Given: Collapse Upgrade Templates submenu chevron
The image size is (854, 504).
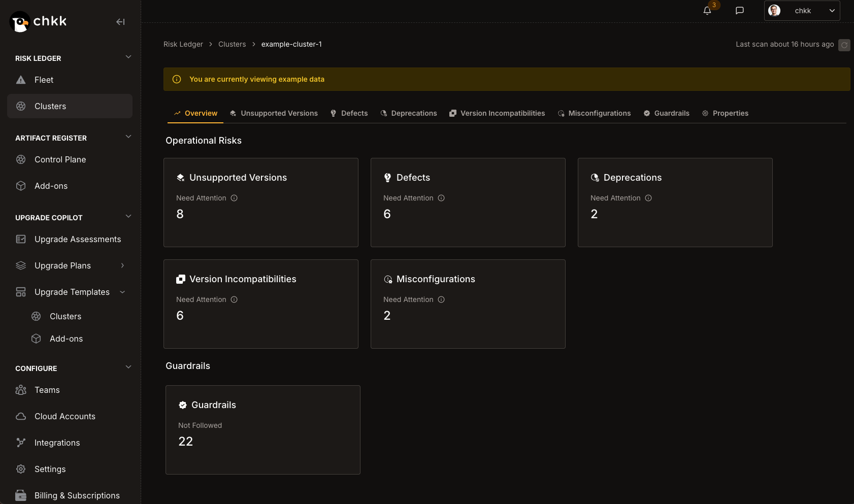Looking at the screenshot, I should (122, 292).
